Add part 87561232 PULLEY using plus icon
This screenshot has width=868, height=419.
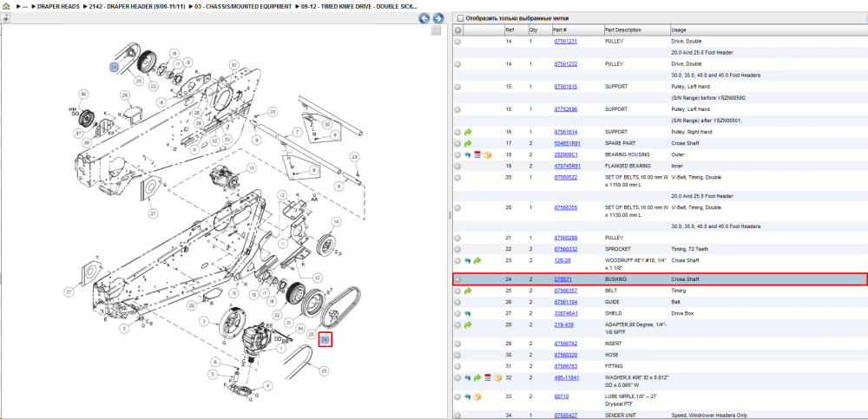[457, 64]
